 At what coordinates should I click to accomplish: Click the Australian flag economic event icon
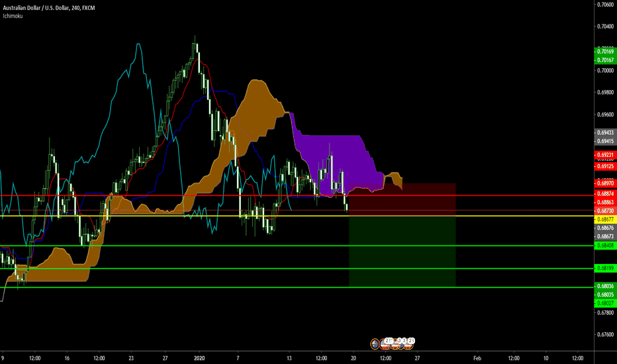pyautogui.click(x=375, y=343)
